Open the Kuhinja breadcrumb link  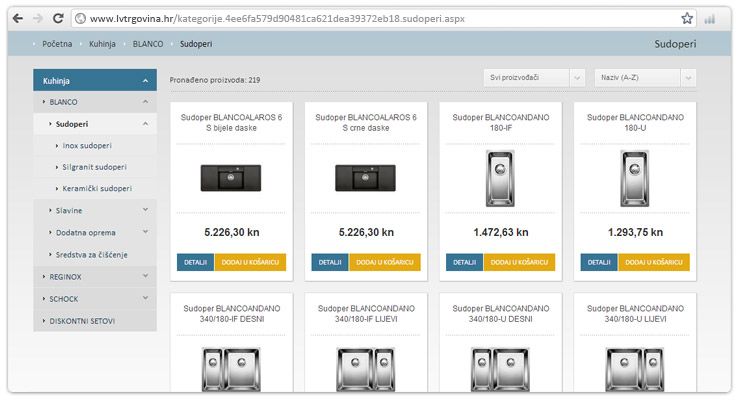pyautogui.click(x=102, y=44)
